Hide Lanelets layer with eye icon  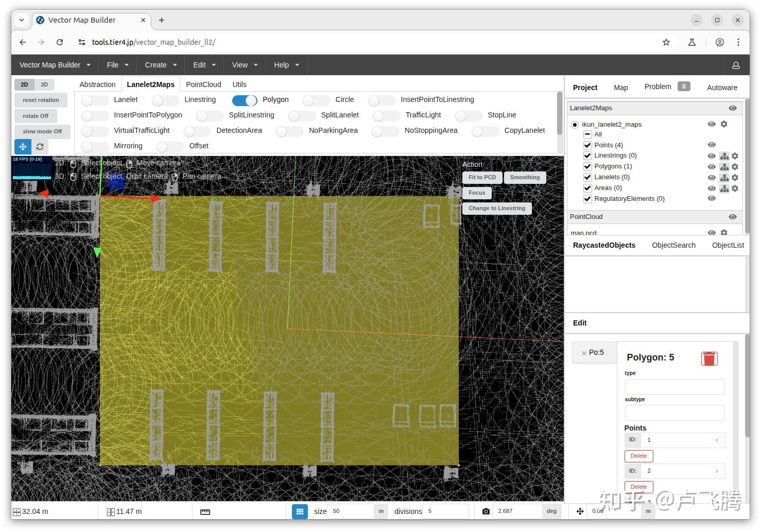tap(712, 178)
